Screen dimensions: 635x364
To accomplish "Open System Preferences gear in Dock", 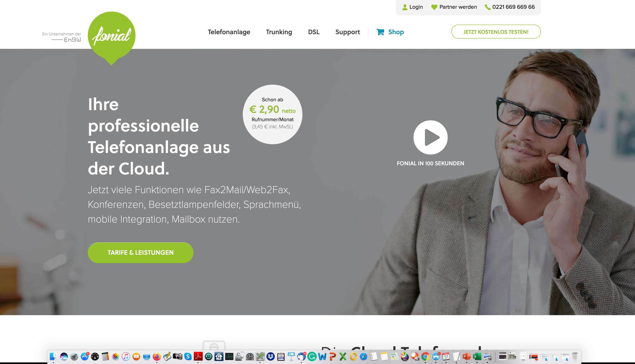I will (x=250, y=356).
